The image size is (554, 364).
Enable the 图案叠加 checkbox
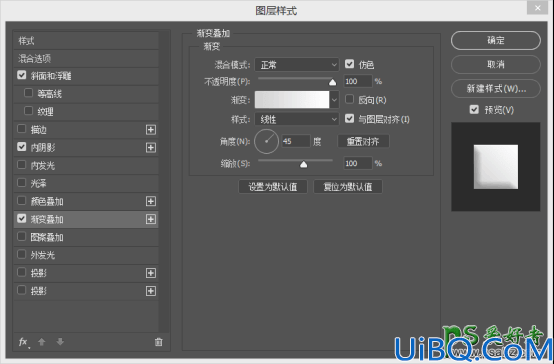[x=22, y=236]
